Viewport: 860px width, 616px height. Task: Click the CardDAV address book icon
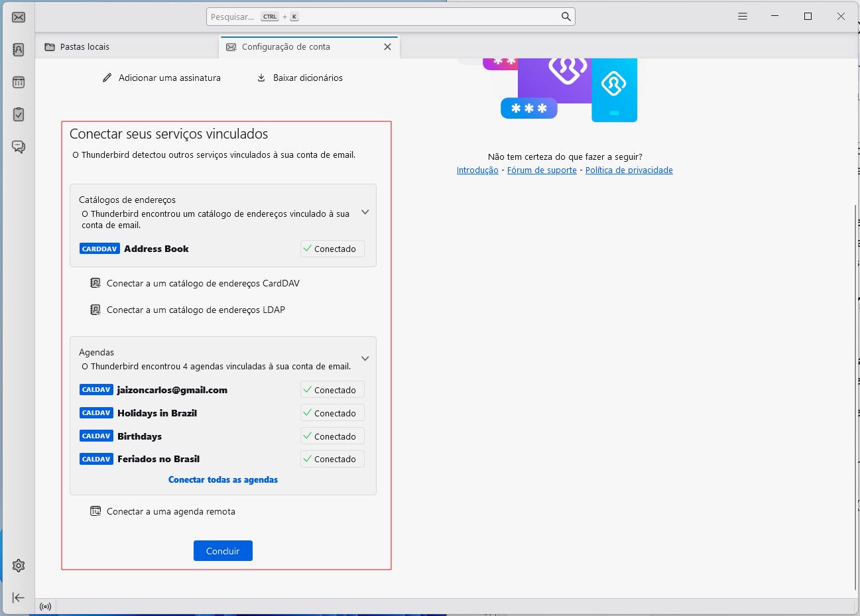point(95,283)
